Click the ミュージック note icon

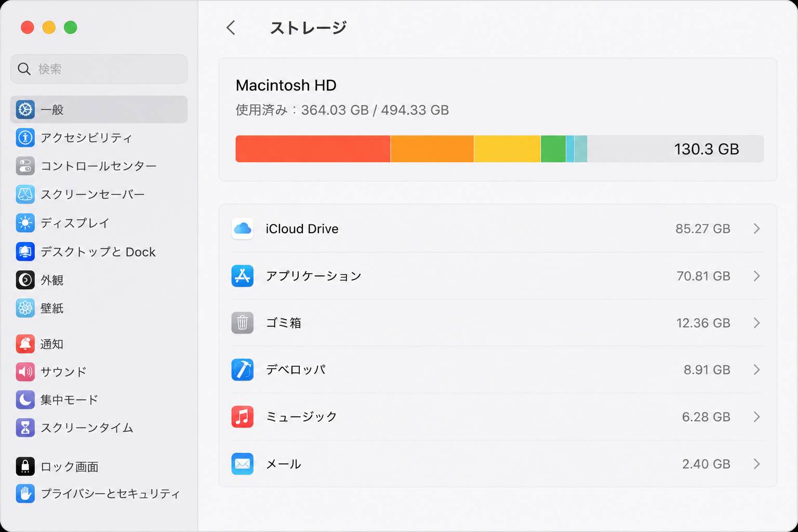coord(243,417)
